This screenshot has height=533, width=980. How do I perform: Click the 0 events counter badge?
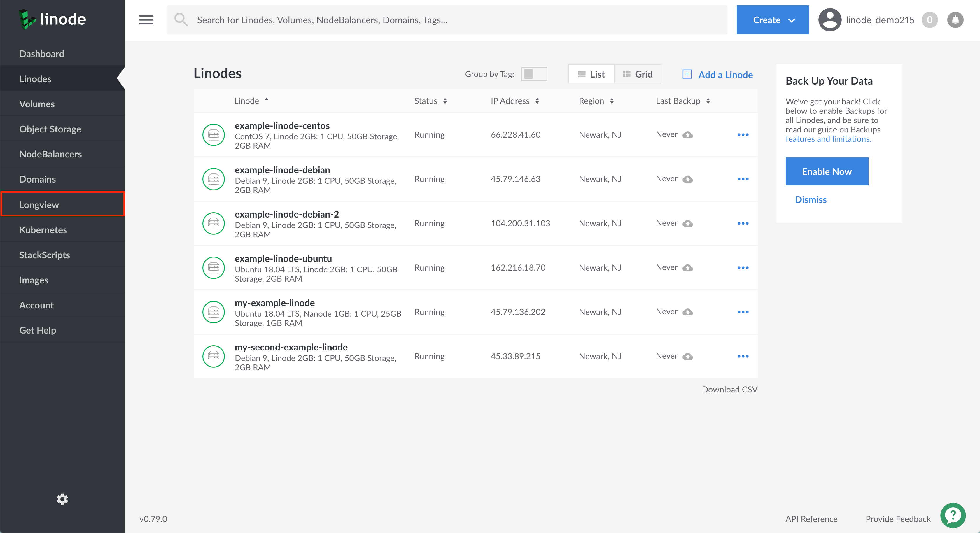click(930, 20)
